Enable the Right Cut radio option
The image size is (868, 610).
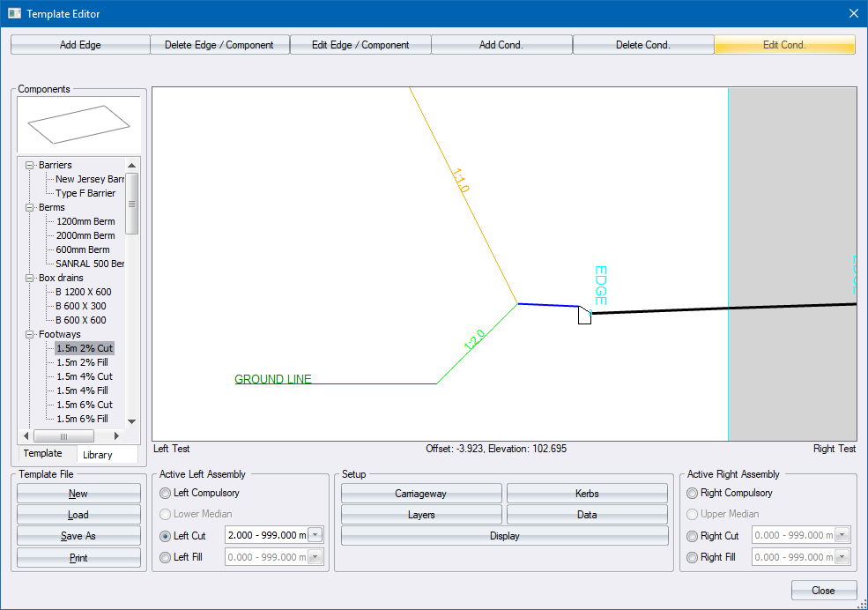693,536
